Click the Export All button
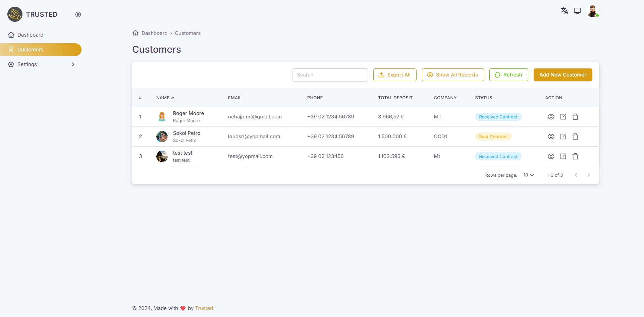The height and width of the screenshot is (317, 644). (x=395, y=75)
